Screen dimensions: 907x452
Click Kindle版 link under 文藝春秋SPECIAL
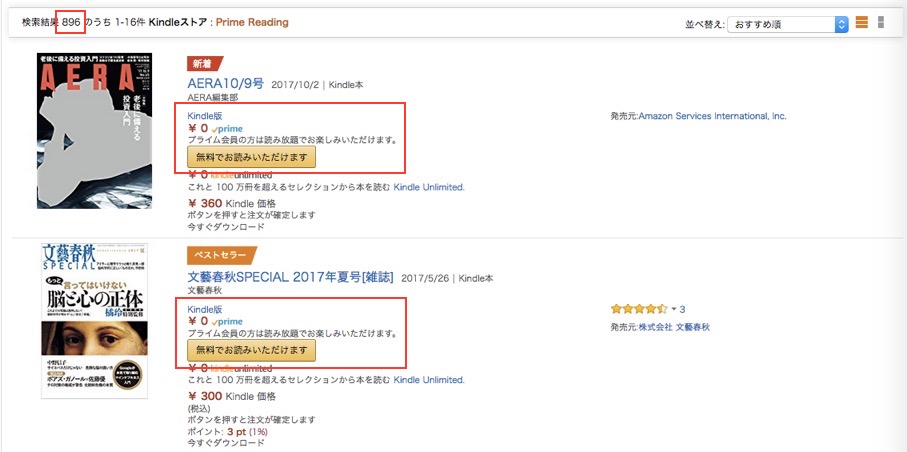[205, 310]
